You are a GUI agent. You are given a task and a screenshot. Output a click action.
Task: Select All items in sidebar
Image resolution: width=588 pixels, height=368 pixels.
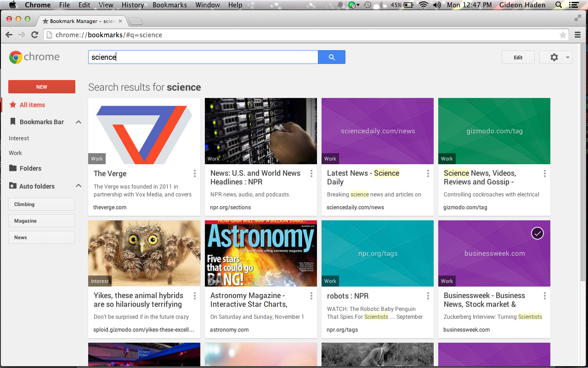pos(32,105)
